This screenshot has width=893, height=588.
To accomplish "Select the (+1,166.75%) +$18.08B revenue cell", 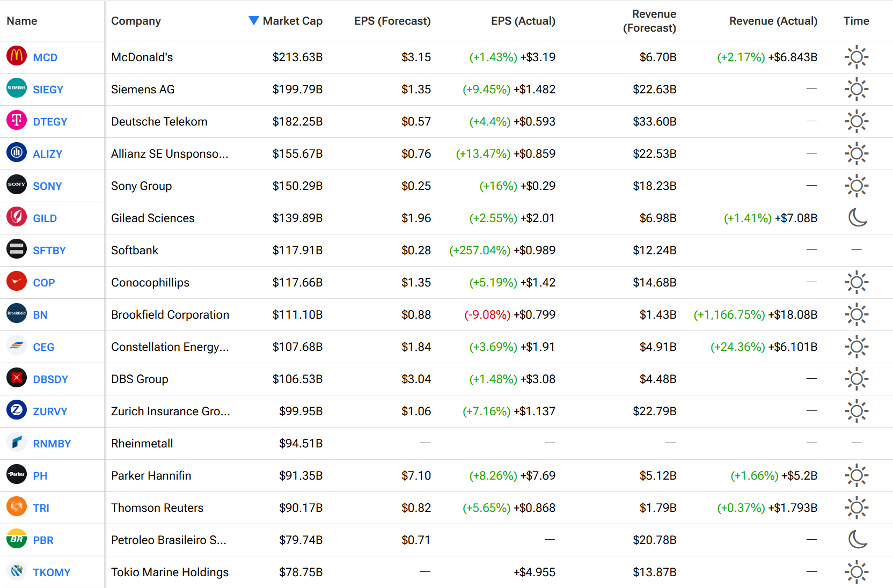I will (x=756, y=315).
